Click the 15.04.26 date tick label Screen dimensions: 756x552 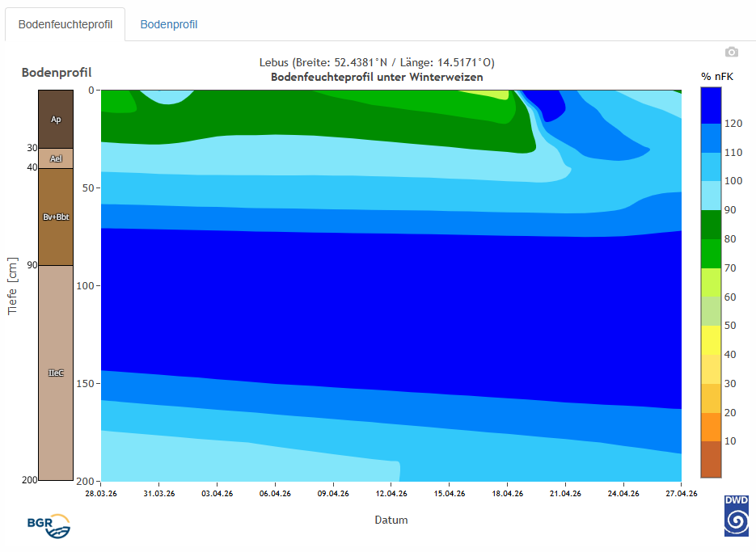449,493
